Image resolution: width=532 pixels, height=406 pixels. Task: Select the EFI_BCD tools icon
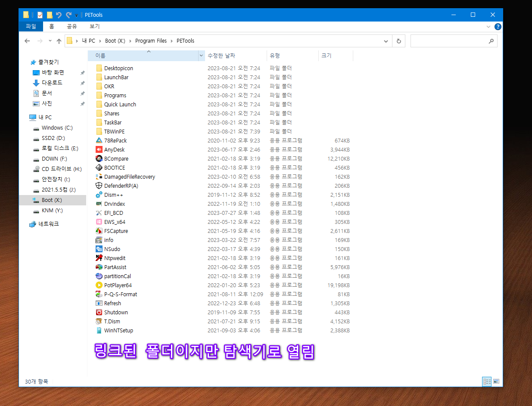99,213
